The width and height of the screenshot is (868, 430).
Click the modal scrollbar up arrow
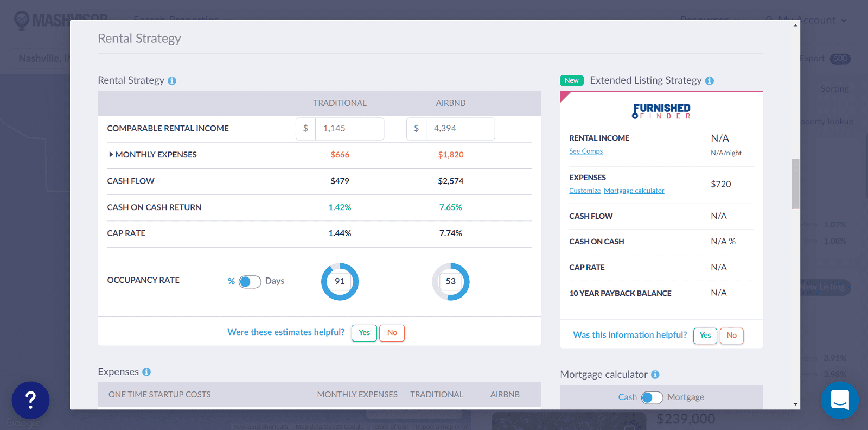point(795,25)
